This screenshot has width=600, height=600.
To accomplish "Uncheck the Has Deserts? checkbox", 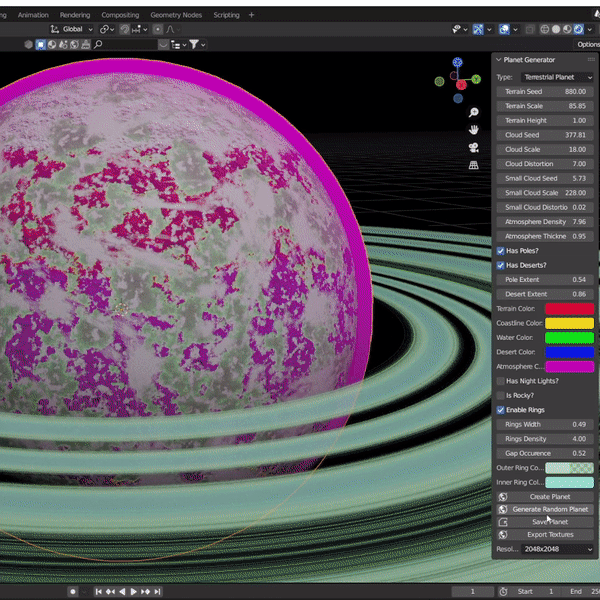I will pyautogui.click(x=501, y=265).
